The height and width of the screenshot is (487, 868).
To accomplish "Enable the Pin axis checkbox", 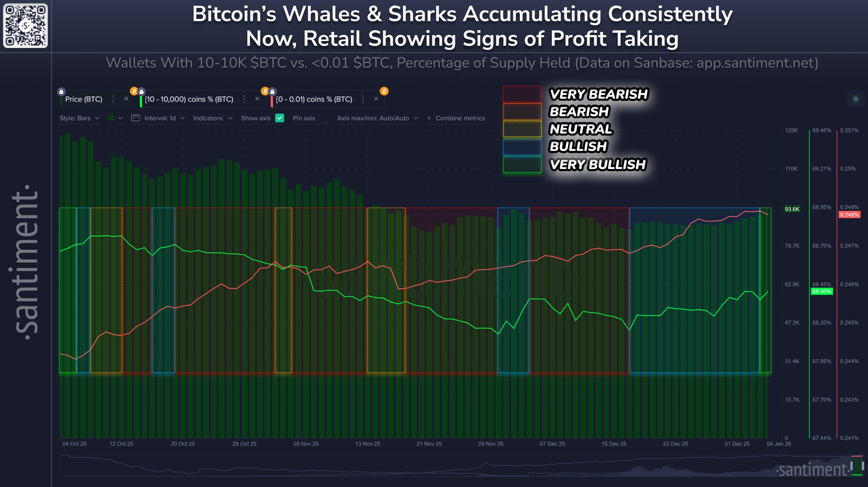I will pyautogui.click(x=324, y=118).
